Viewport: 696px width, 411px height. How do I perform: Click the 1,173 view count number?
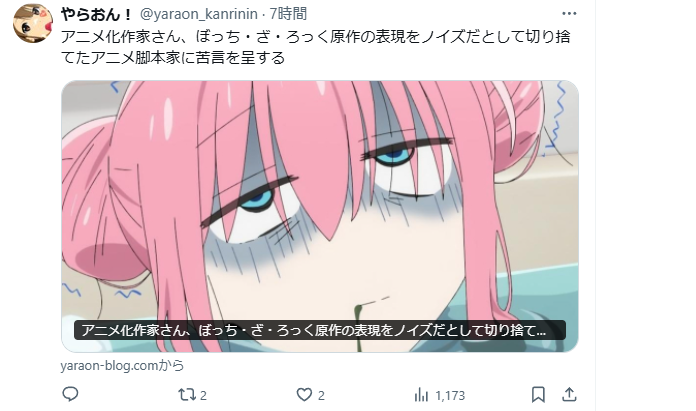coord(450,395)
